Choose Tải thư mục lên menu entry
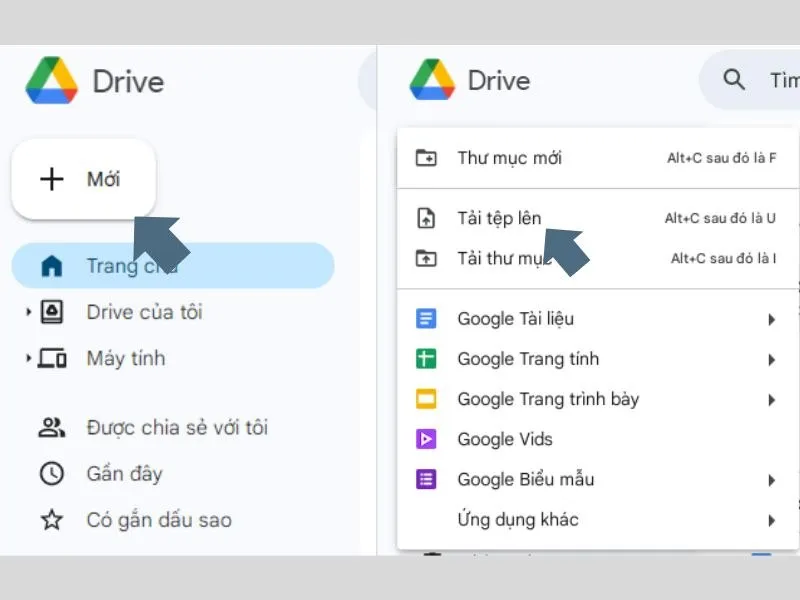 [597, 258]
